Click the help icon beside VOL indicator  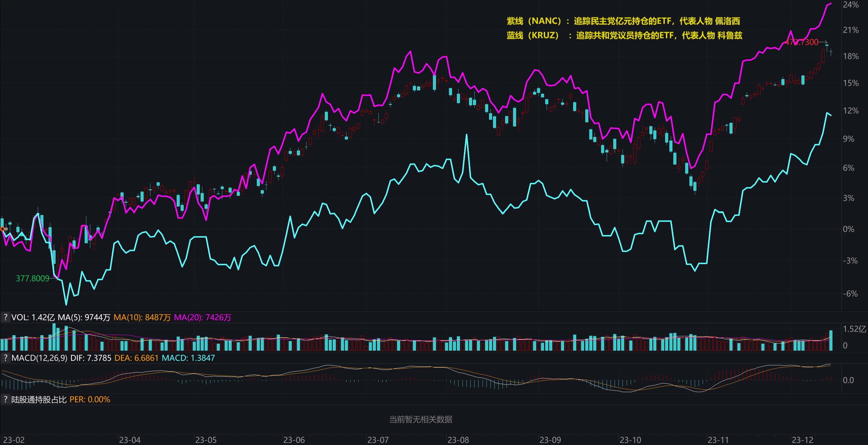point(5,317)
